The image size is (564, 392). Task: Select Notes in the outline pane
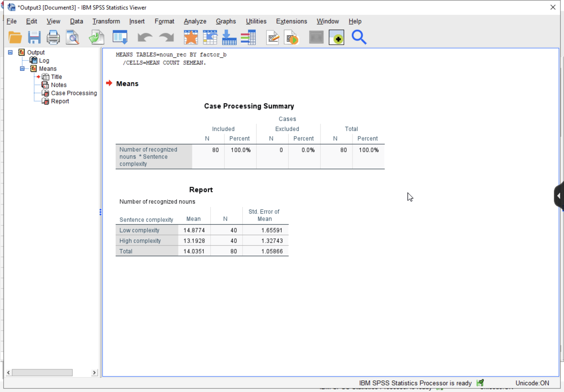click(59, 85)
